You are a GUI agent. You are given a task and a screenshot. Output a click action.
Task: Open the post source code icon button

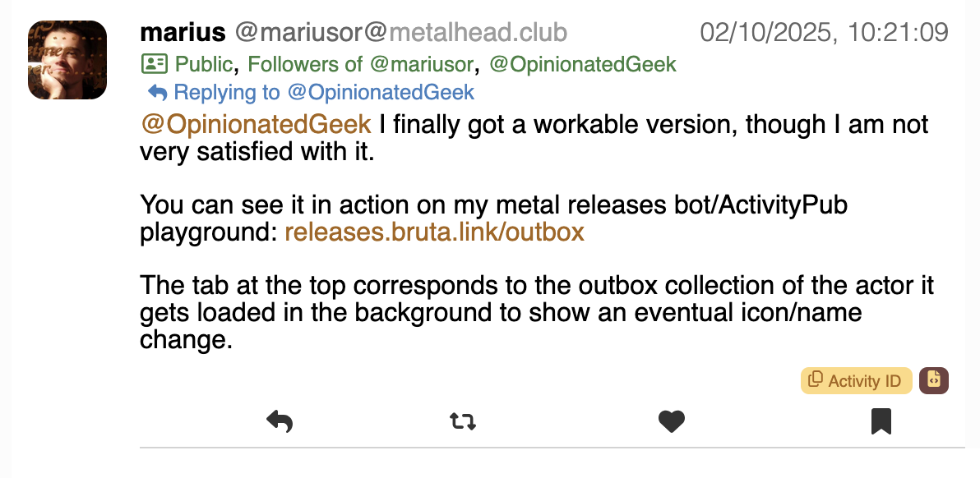pos(934,380)
